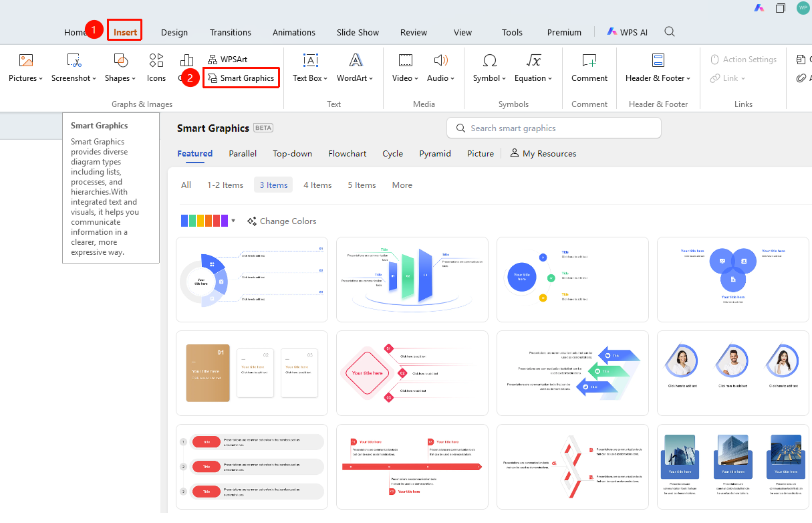Screen dimensions: 812x523
Task: Select the three portrait photos template
Action: [734, 373]
